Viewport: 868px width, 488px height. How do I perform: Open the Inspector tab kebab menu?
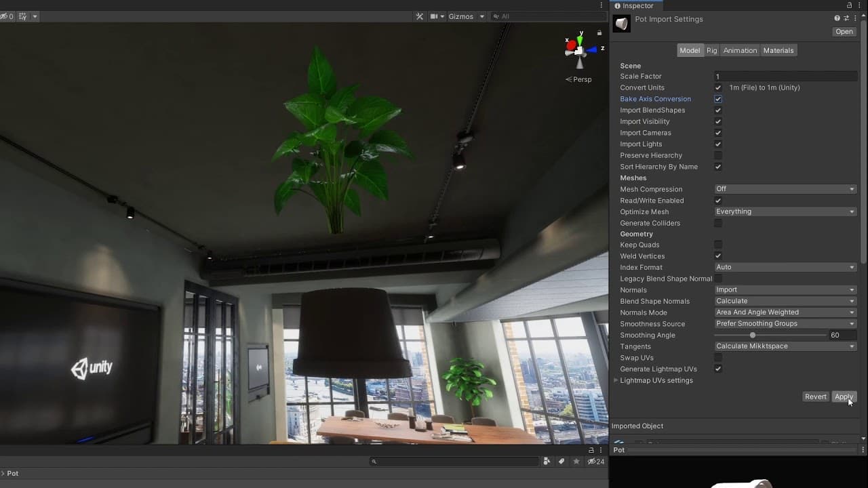coord(861,5)
